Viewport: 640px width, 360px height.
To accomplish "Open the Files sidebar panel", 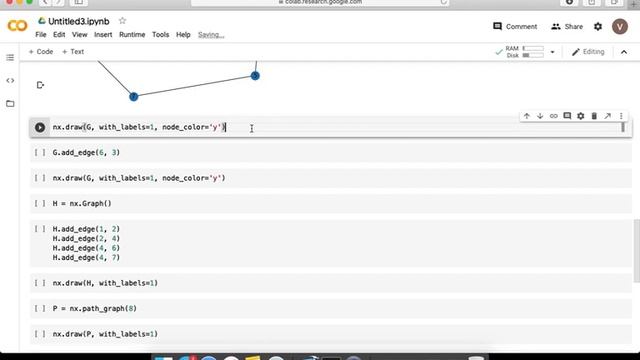I will 10,104.
